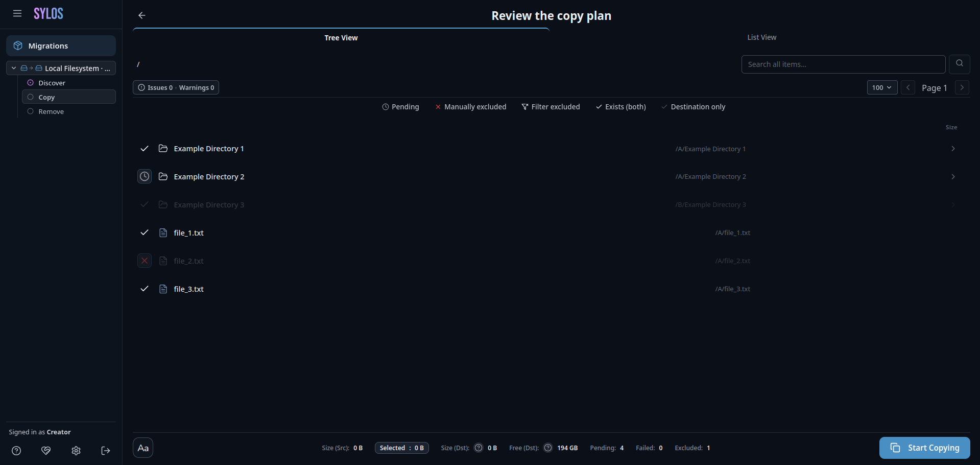The width and height of the screenshot is (980, 465).
Task: Select the Example Directory 1 row name
Action: [209, 148]
